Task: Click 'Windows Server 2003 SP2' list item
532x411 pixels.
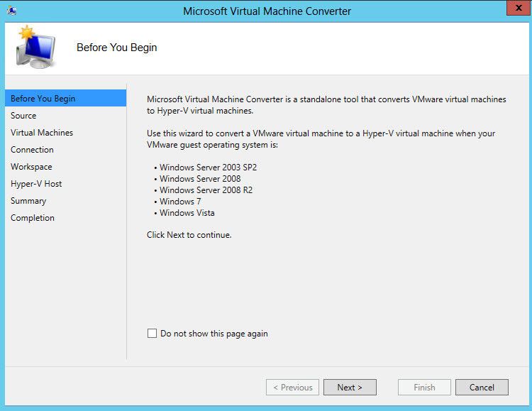Action: point(208,167)
